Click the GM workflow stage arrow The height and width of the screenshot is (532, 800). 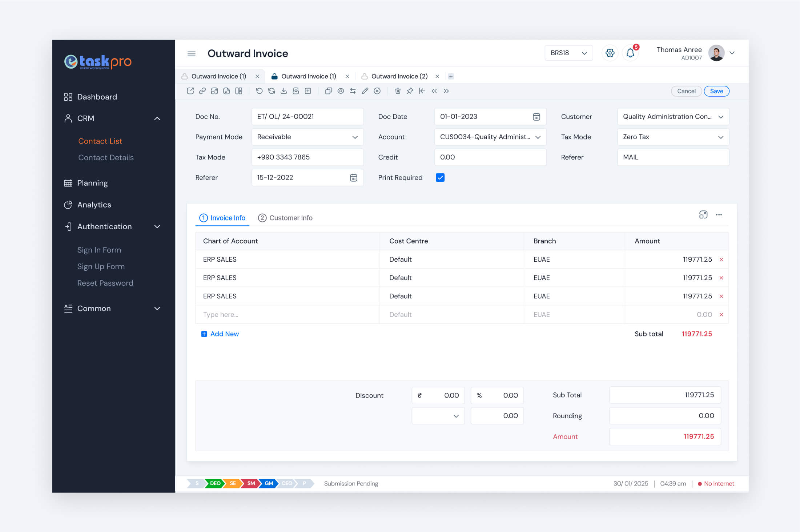pyautogui.click(x=269, y=483)
